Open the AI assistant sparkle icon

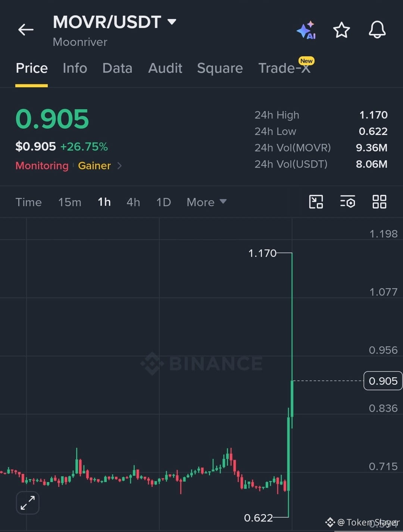(x=306, y=30)
